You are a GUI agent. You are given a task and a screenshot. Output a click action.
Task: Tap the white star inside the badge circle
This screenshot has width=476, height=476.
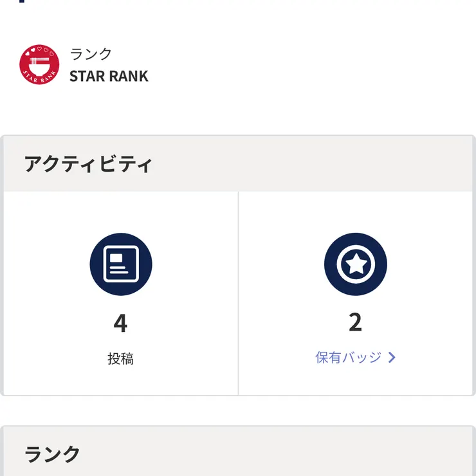point(356,264)
